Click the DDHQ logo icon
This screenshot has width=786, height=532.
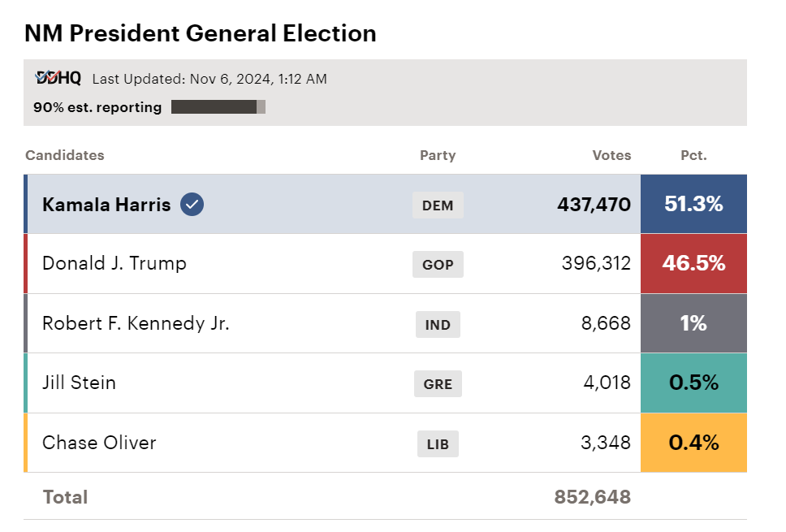pos(58,78)
